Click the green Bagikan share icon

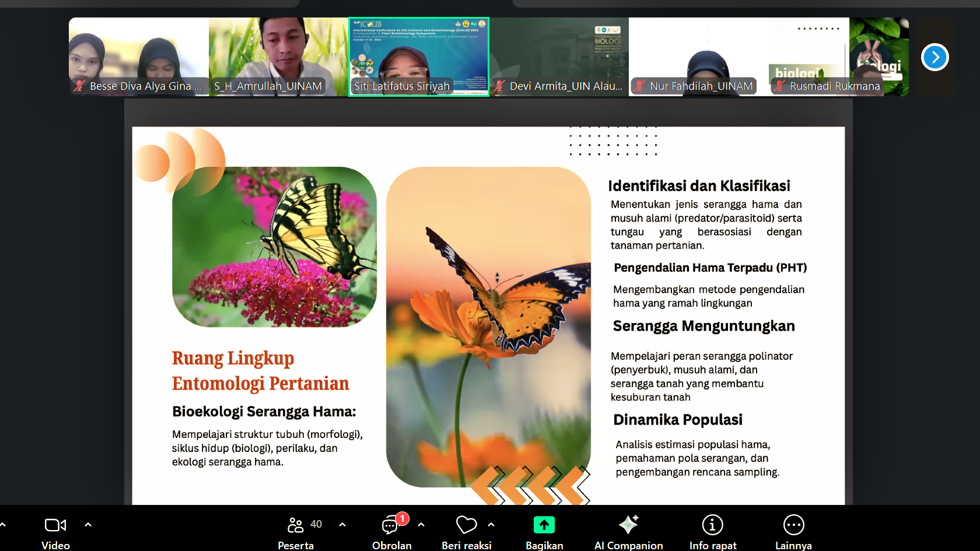pyautogui.click(x=544, y=525)
